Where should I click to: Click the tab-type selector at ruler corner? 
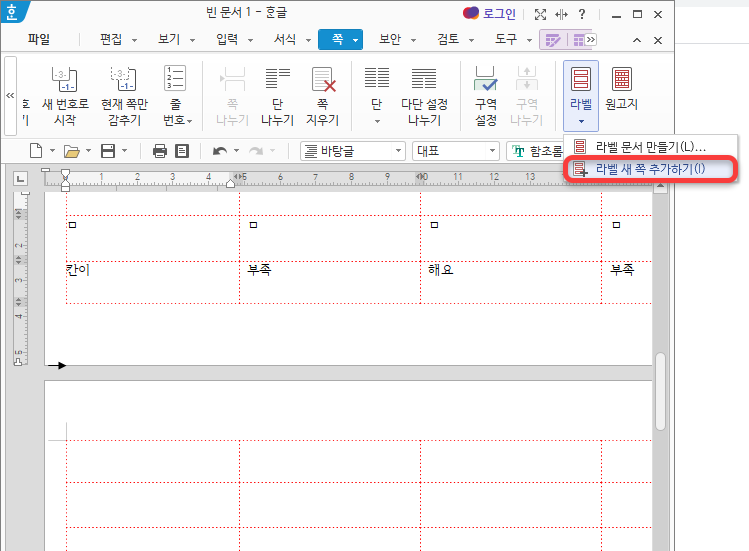coord(20,179)
